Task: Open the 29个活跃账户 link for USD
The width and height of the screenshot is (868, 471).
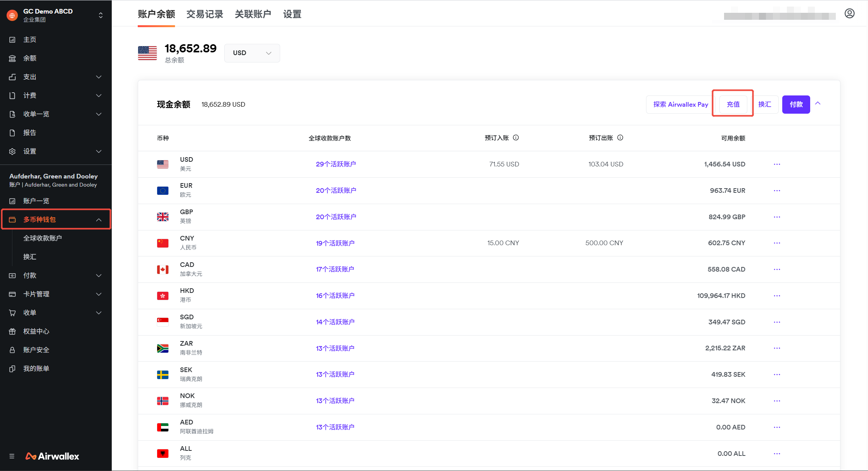Action: pyautogui.click(x=336, y=164)
